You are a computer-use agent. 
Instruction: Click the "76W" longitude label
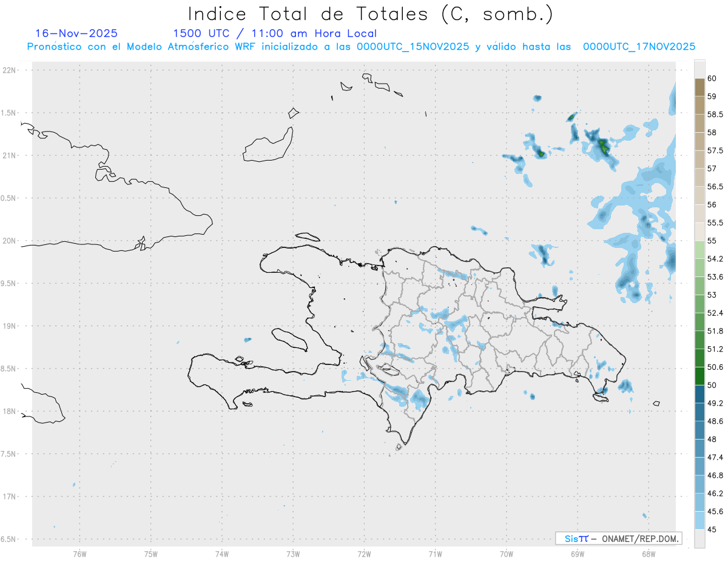79,554
